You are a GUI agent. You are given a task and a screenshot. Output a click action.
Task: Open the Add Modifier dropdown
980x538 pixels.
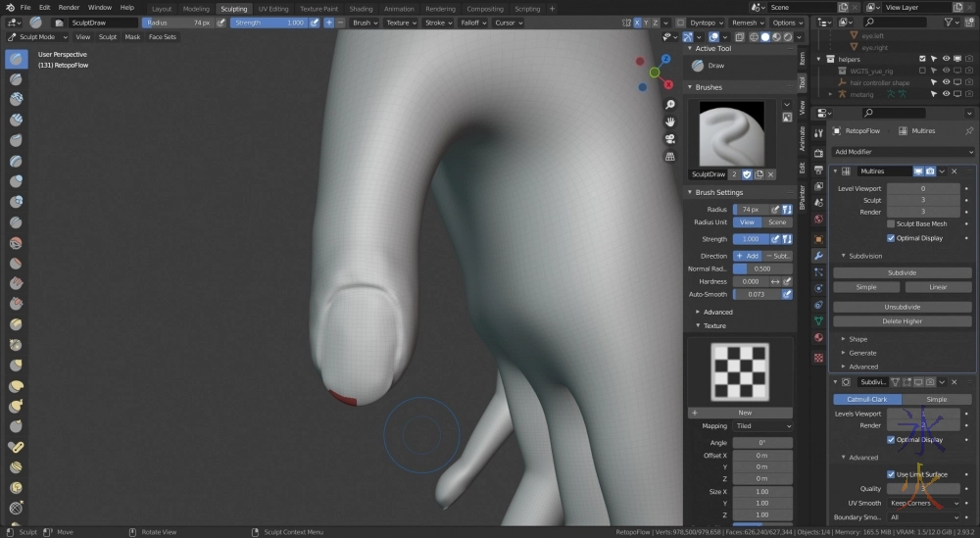pyautogui.click(x=902, y=152)
